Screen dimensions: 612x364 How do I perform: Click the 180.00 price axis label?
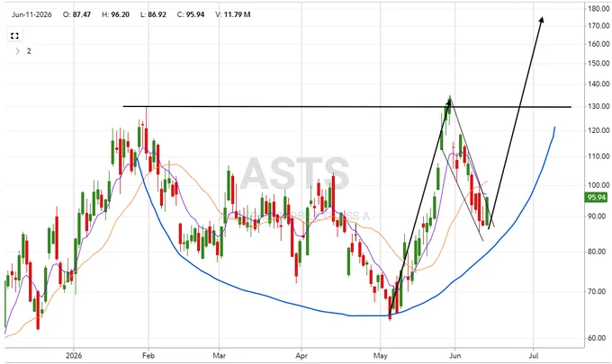click(598, 9)
